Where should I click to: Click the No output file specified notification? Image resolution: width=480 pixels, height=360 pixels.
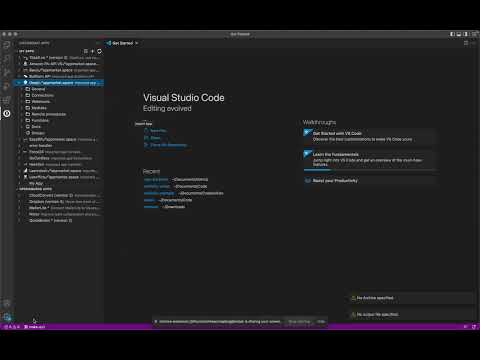click(x=411, y=314)
